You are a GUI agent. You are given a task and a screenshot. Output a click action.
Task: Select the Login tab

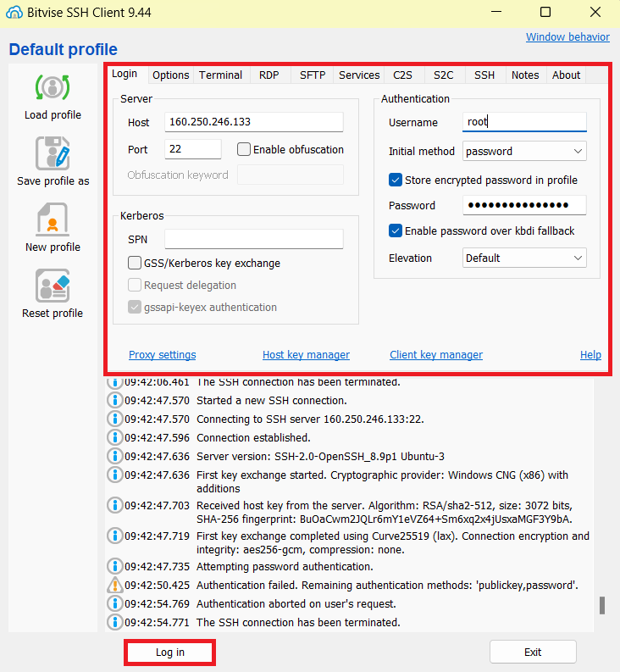click(125, 74)
